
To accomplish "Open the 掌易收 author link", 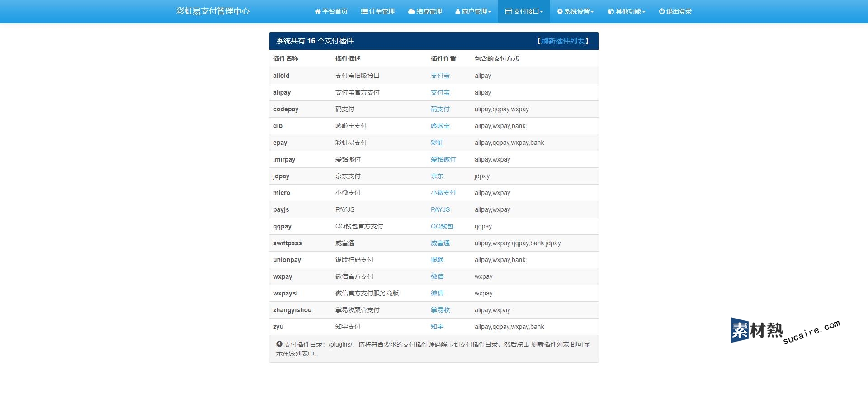I will point(440,310).
